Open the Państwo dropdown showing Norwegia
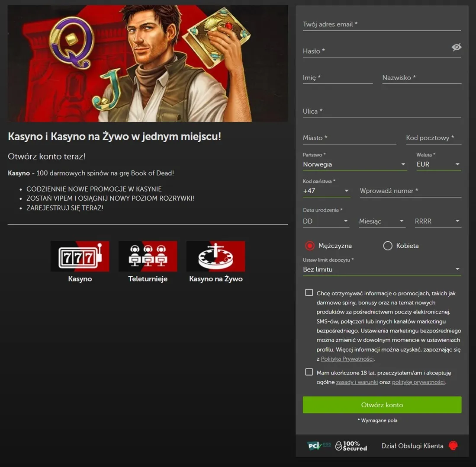 pos(355,164)
